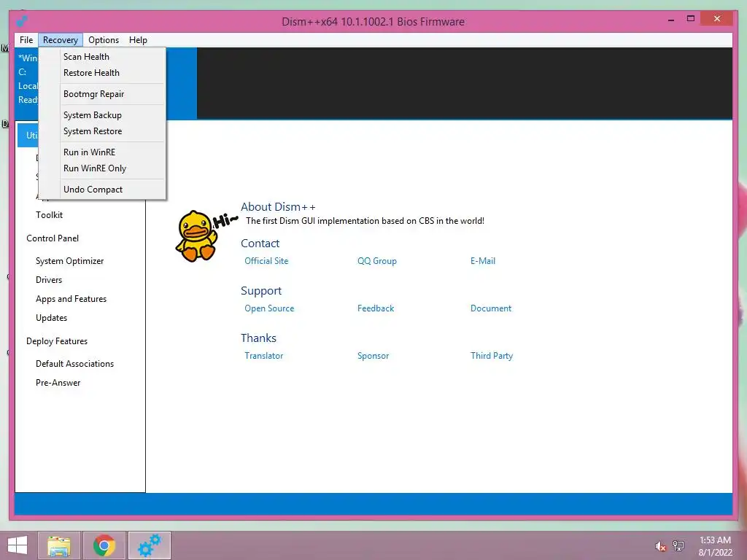Open the File menu
Screen dimensions: 747x560
(26, 40)
